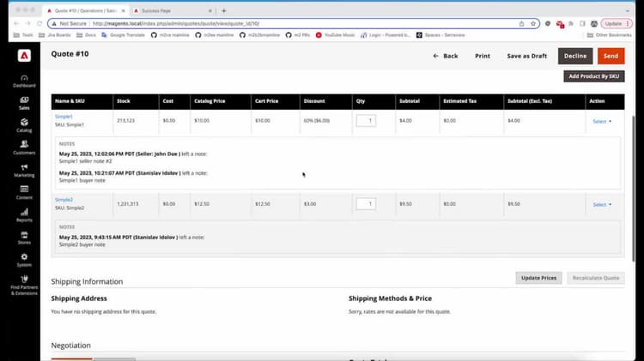Screen dimensions: 644x361
Task: Open the Stores sidebar menu
Action: pyautogui.click(x=24, y=238)
